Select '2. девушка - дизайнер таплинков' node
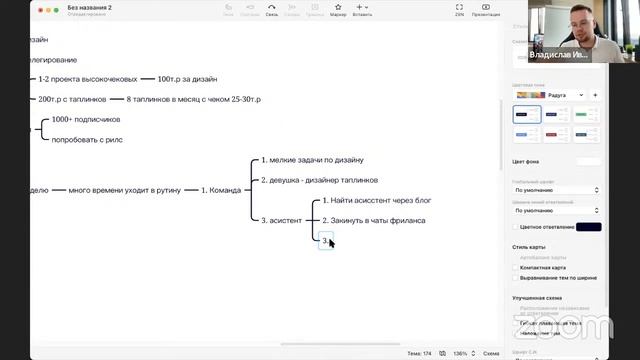640x360 pixels. point(320,180)
